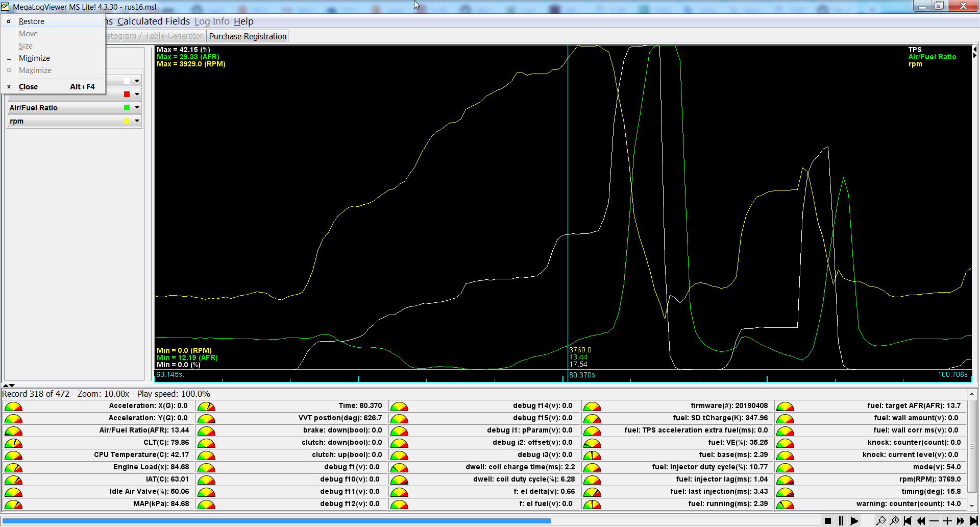This screenshot has height=527, width=980.
Task: Click the white TPS color swatch
Action: coord(127,81)
